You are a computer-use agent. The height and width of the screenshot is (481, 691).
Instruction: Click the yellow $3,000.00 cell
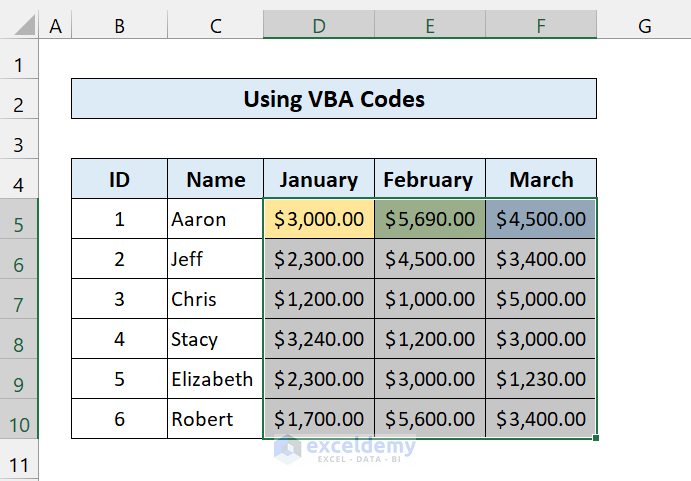(x=319, y=219)
